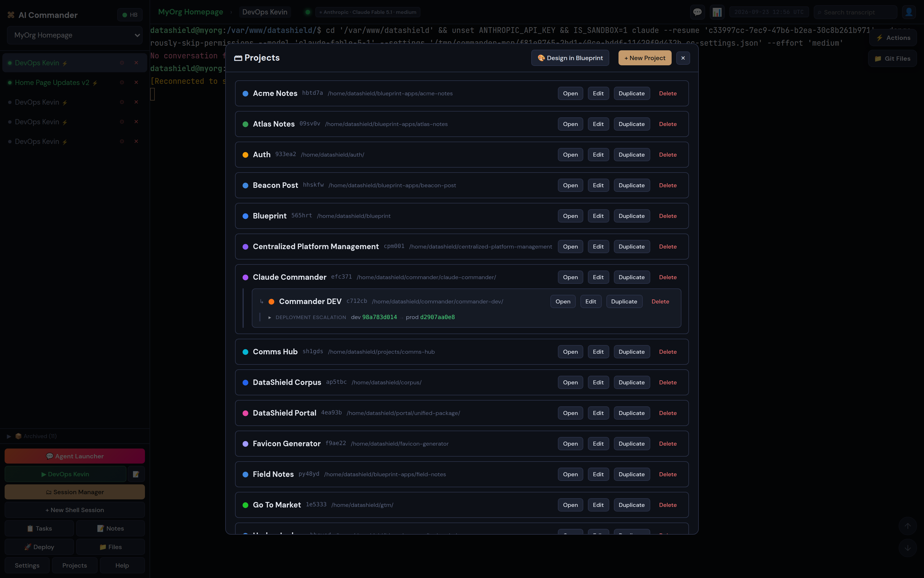Open the Deploy panel
This screenshot has width=924, height=578.
coord(39,547)
